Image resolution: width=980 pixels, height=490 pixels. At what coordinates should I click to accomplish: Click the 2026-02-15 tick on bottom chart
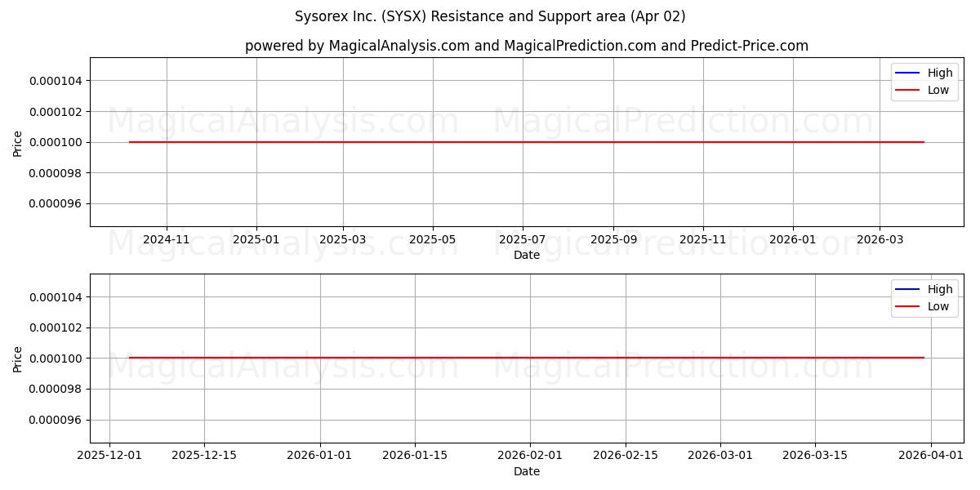(626, 457)
